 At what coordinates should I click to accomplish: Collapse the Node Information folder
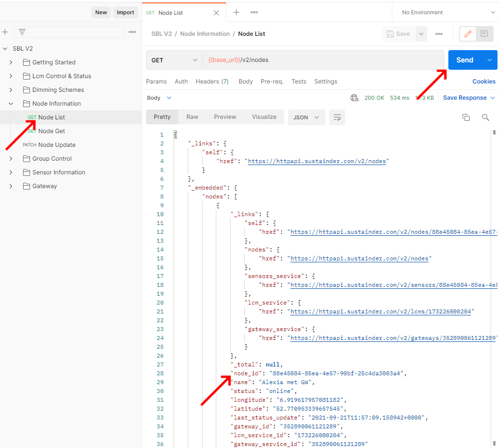tap(11, 104)
